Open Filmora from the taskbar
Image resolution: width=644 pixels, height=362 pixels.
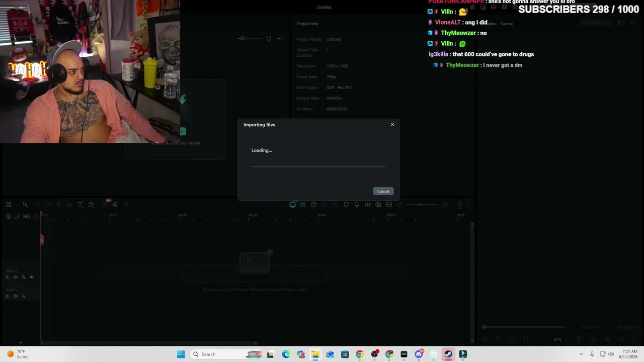click(x=463, y=354)
